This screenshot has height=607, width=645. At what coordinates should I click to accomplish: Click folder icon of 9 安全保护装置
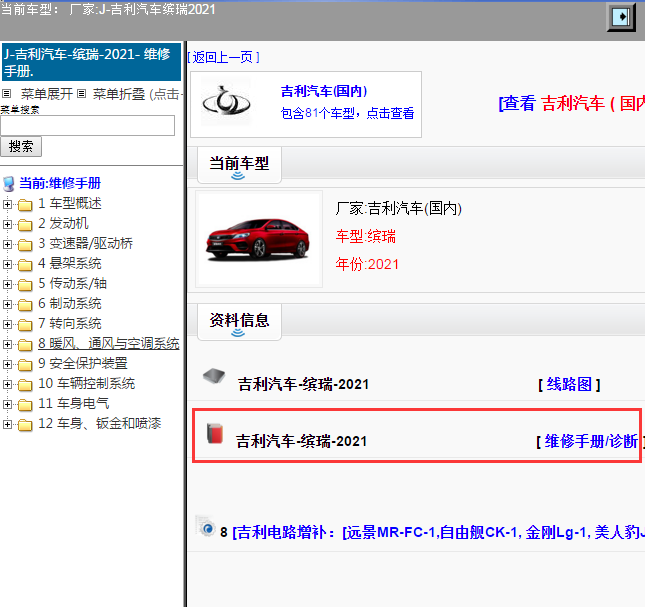click(25, 365)
